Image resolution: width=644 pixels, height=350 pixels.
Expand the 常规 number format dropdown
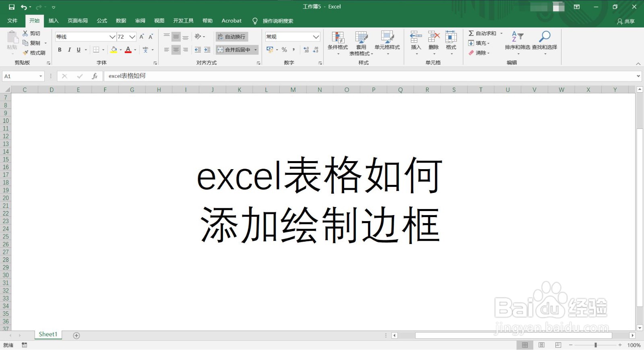(316, 37)
